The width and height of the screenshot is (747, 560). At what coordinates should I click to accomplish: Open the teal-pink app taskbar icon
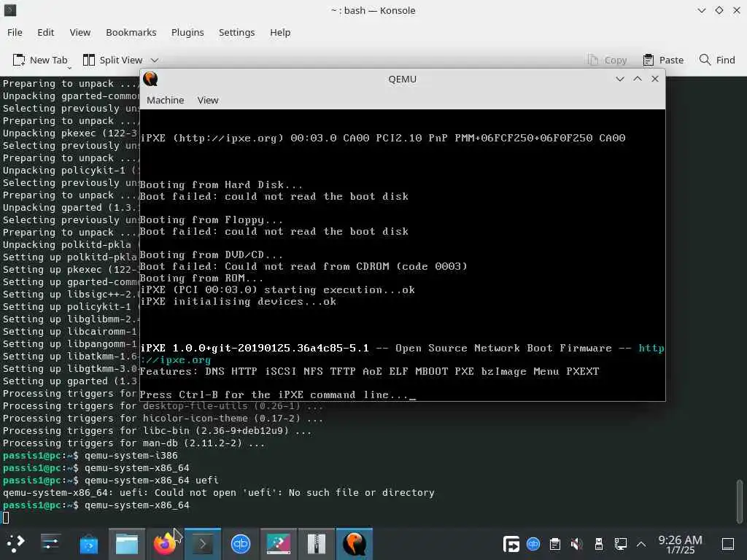(x=279, y=544)
